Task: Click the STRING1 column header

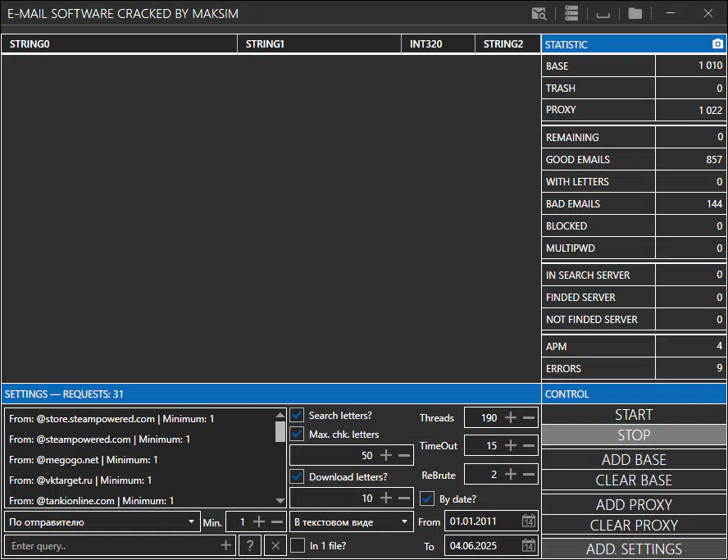Action: (319, 44)
